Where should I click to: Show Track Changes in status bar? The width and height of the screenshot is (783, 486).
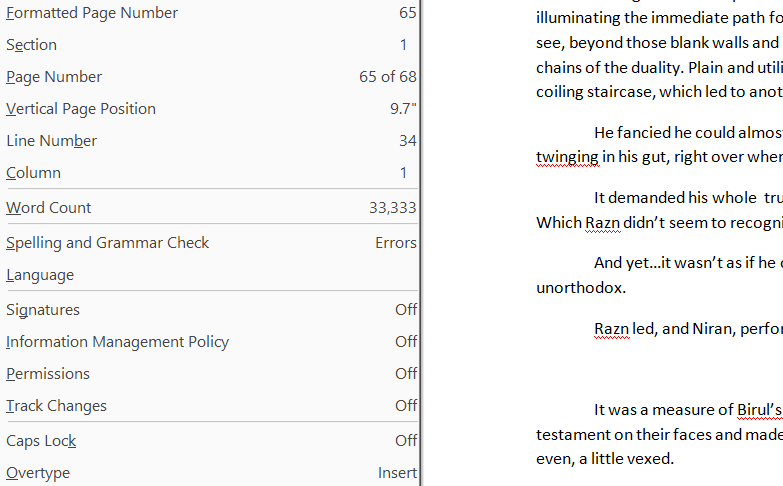56,406
